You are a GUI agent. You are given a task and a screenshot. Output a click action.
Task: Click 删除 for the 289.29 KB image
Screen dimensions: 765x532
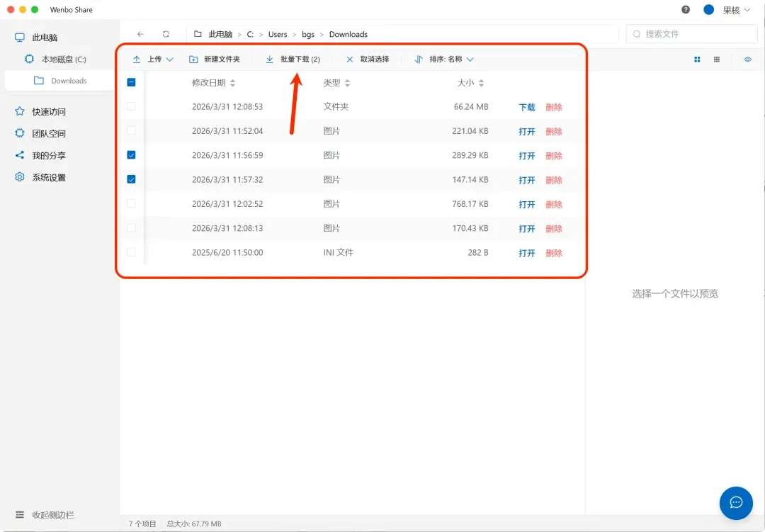pyautogui.click(x=554, y=156)
